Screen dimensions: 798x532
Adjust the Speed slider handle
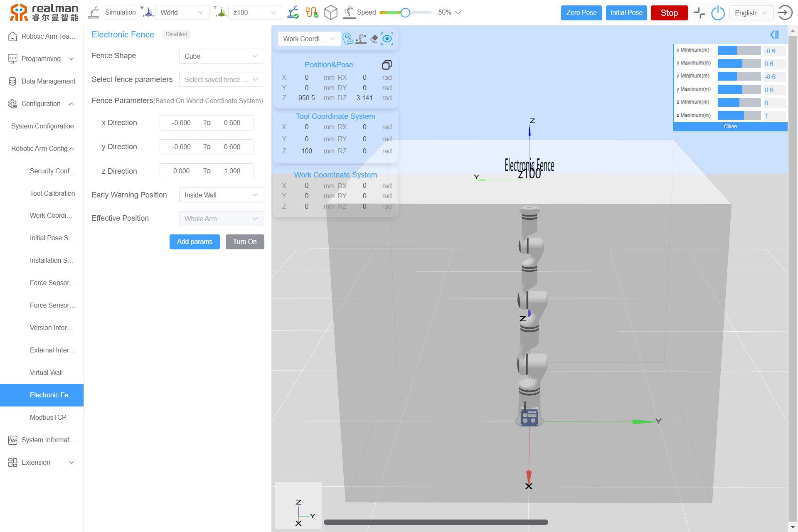405,12
